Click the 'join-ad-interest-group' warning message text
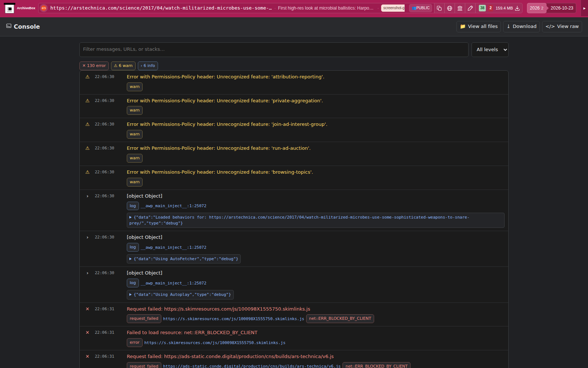Image resolution: width=588 pixels, height=368 pixels. pyautogui.click(x=227, y=124)
